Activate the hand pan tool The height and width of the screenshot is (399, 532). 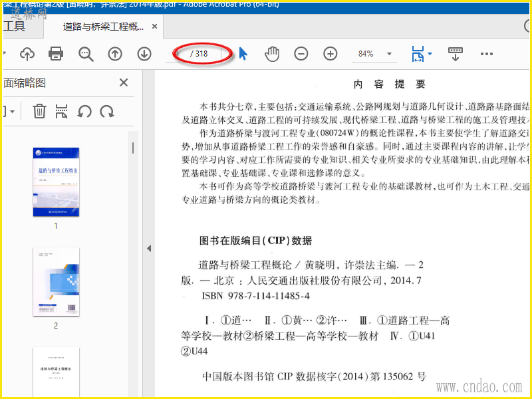[x=272, y=54]
